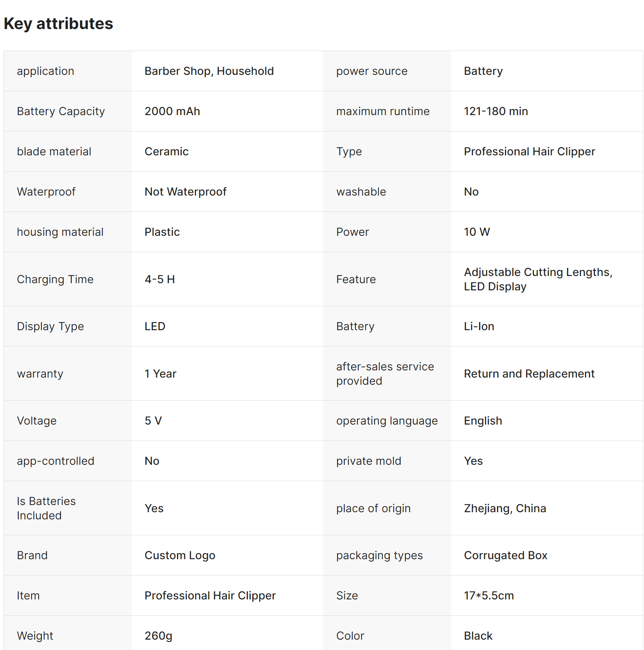Click the 121-180 min runtime value
The width and height of the screenshot is (644, 650).
495,111
